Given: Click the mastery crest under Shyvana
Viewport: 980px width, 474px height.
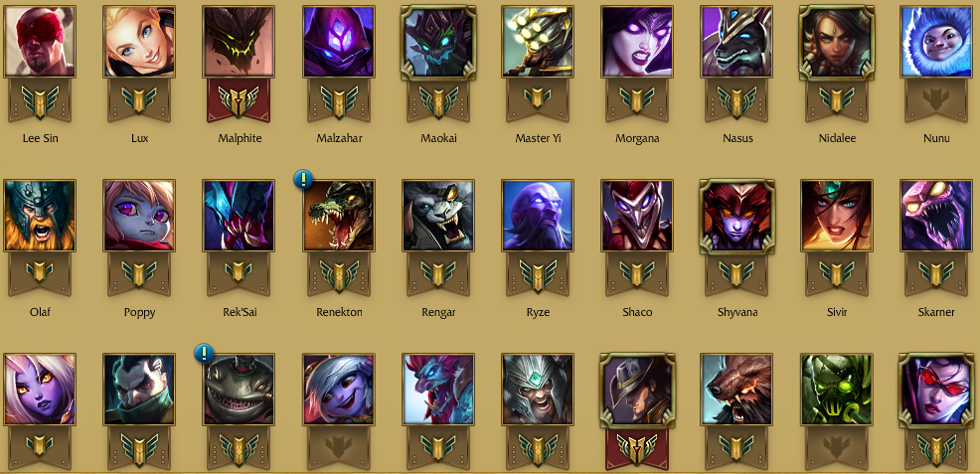Looking at the screenshot, I should point(736,275).
